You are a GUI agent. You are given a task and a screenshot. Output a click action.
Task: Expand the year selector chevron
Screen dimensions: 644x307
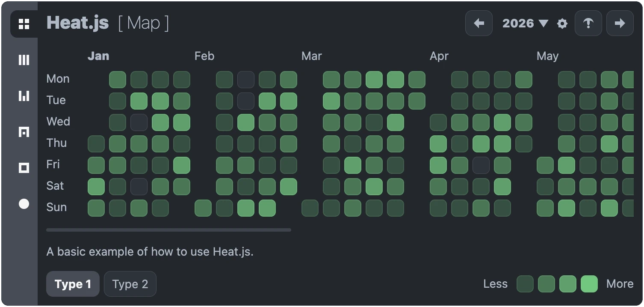tap(544, 24)
